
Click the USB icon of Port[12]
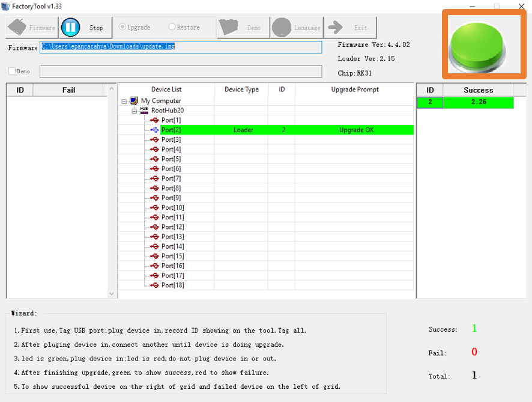pyautogui.click(x=154, y=227)
